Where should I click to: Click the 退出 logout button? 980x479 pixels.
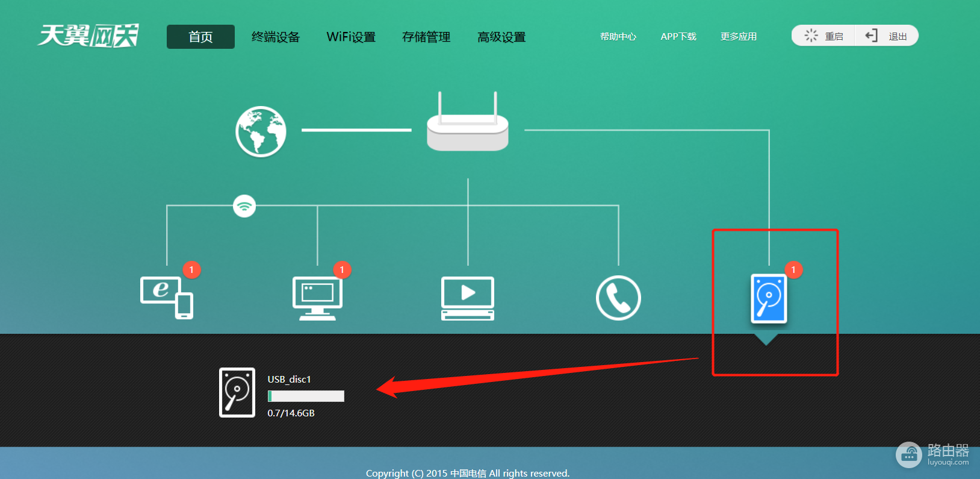pos(887,36)
